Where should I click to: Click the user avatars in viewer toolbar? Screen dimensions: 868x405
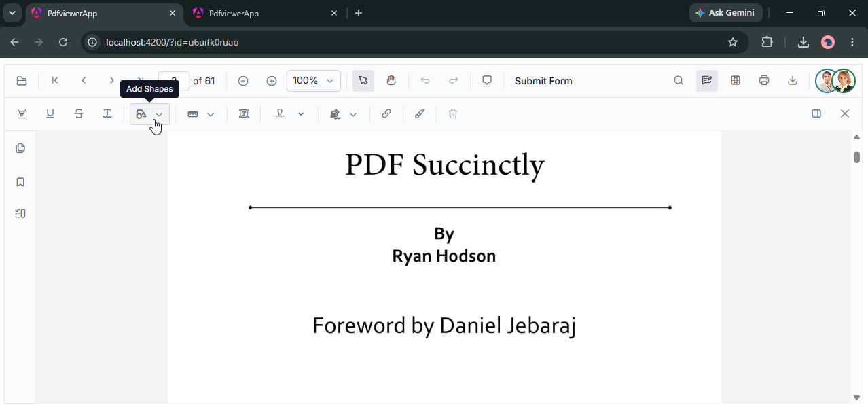[835, 81]
